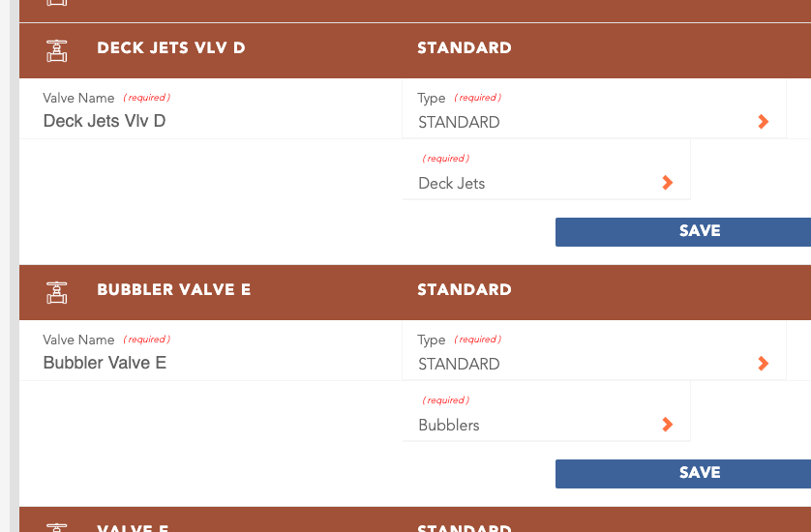Choose the Bubblers function field
The image size is (811, 532).
(546, 411)
